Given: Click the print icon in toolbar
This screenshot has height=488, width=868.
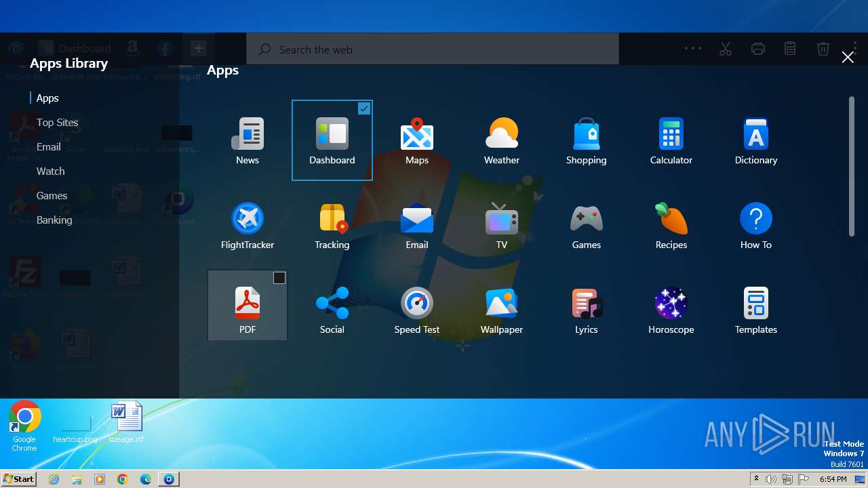Looking at the screenshot, I should pyautogui.click(x=758, y=49).
